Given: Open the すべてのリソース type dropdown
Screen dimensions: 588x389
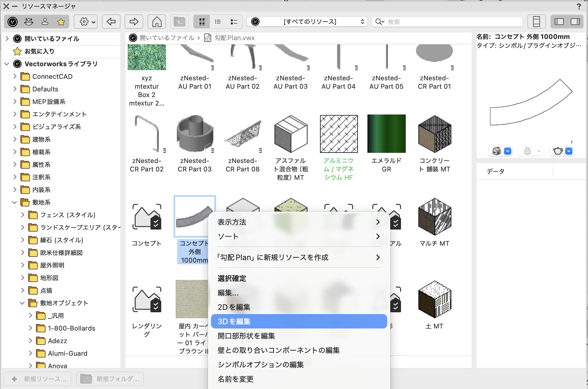Looking at the screenshot, I should 307,22.
